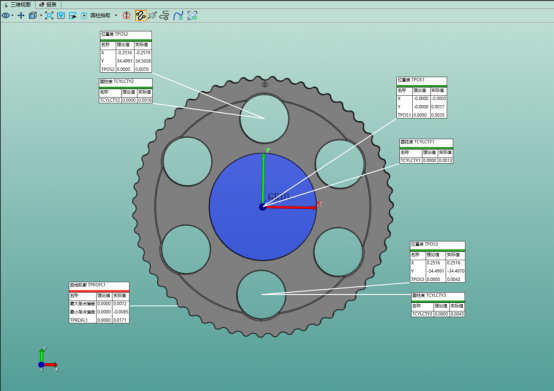Click the location marker icon in toolbar

coord(61,16)
